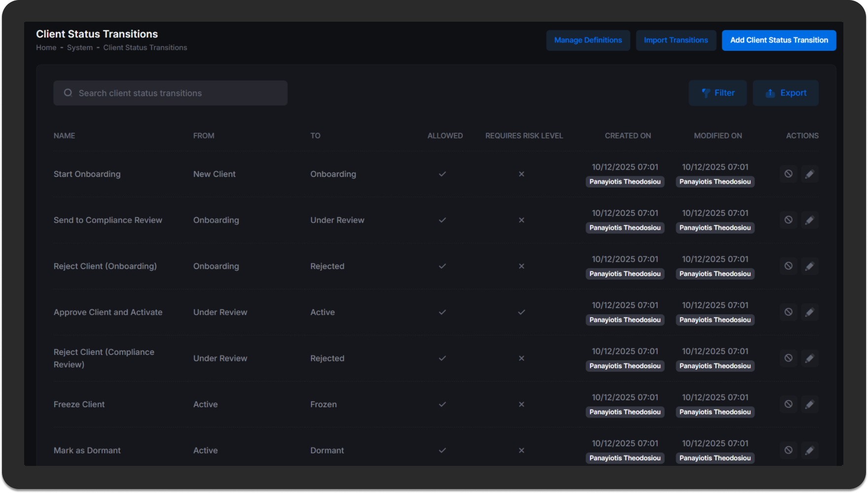Click the disable icon for Start Onboarding

788,174
